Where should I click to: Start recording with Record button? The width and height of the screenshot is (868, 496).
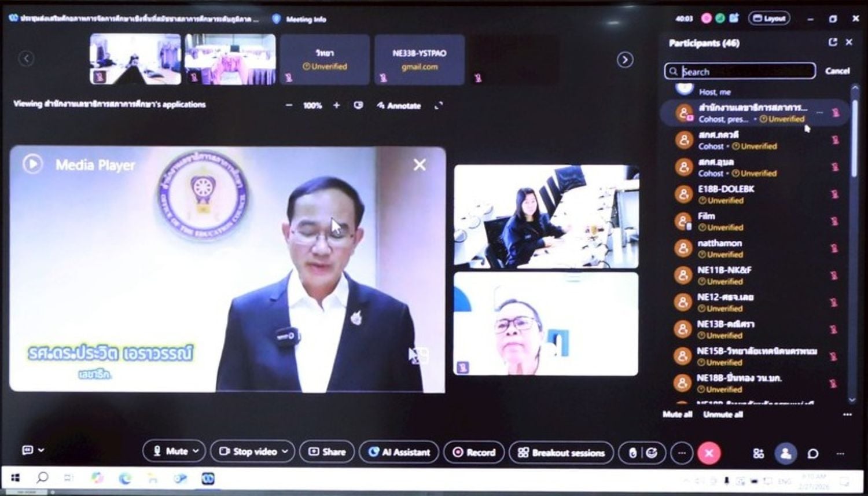click(474, 452)
